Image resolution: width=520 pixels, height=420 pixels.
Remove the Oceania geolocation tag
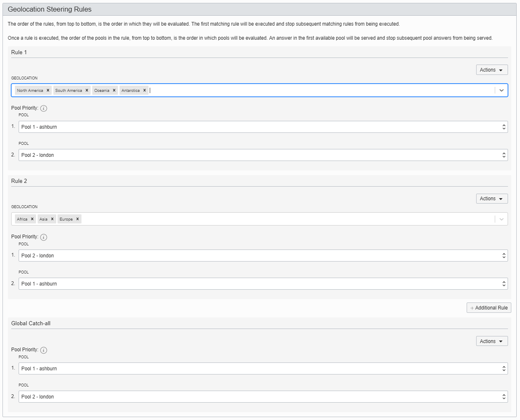click(114, 91)
